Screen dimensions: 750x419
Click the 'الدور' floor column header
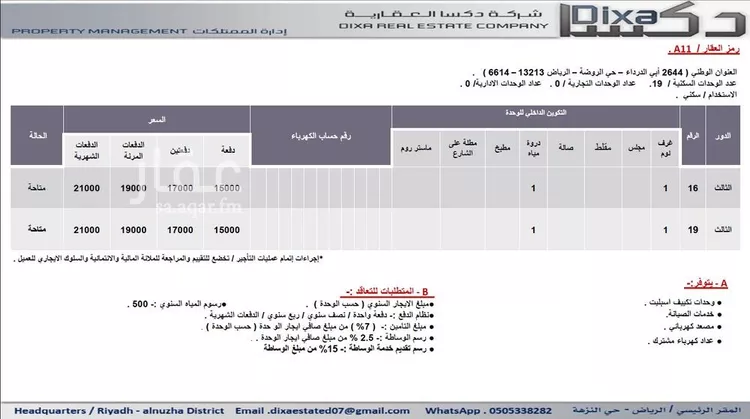(x=723, y=136)
